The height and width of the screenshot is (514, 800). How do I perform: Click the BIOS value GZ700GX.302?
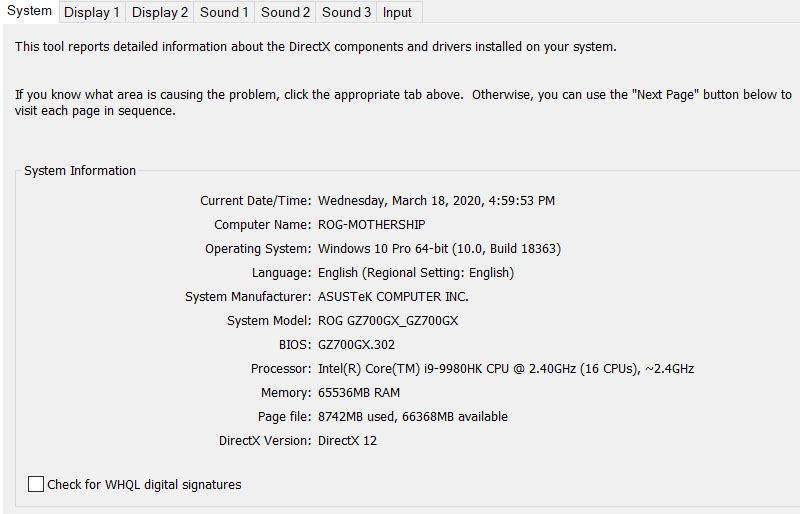[x=356, y=344]
